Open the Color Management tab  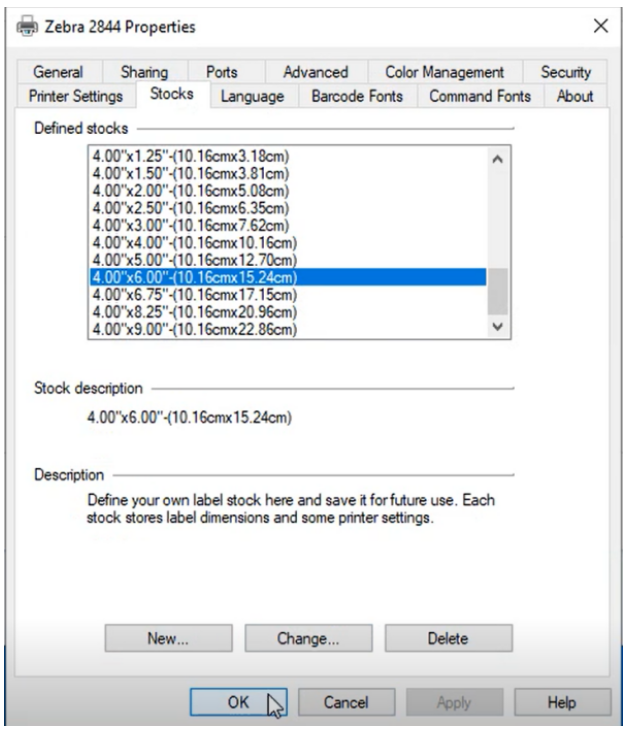444,72
